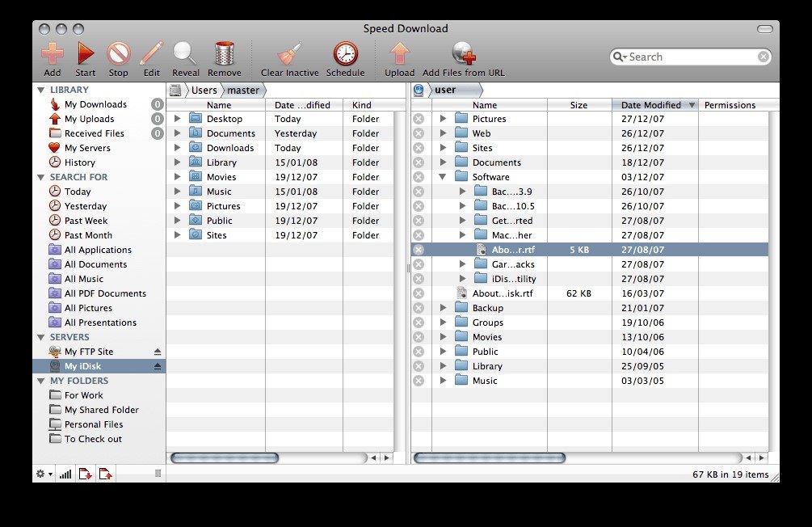Collapse the SEARCH FOR sidebar section
The image size is (812, 527).
(41, 177)
